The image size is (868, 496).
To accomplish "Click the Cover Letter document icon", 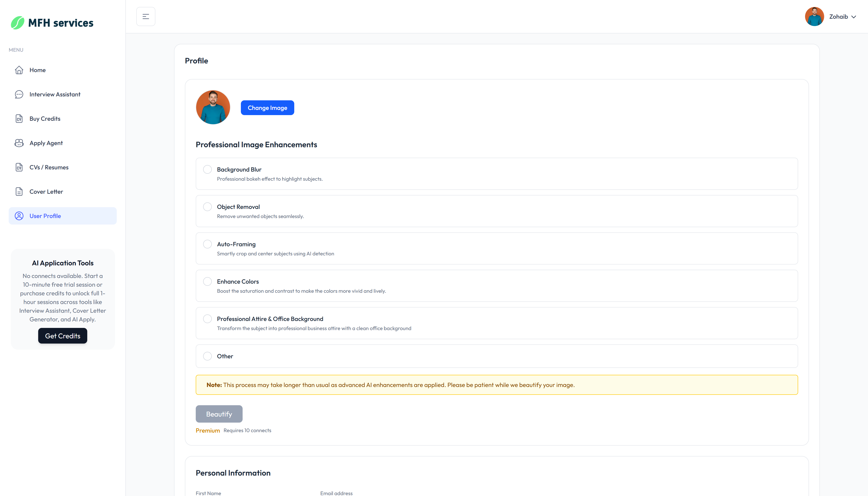I will tap(19, 192).
